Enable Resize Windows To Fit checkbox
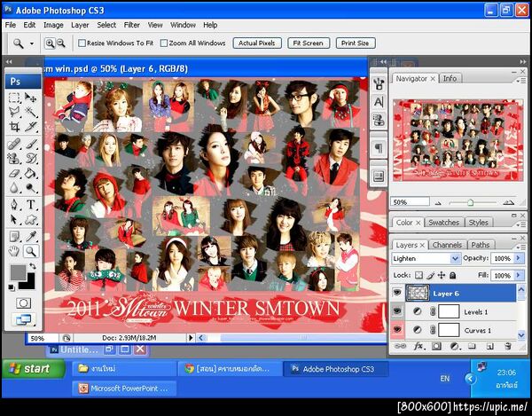532x416 pixels. (x=82, y=43)
